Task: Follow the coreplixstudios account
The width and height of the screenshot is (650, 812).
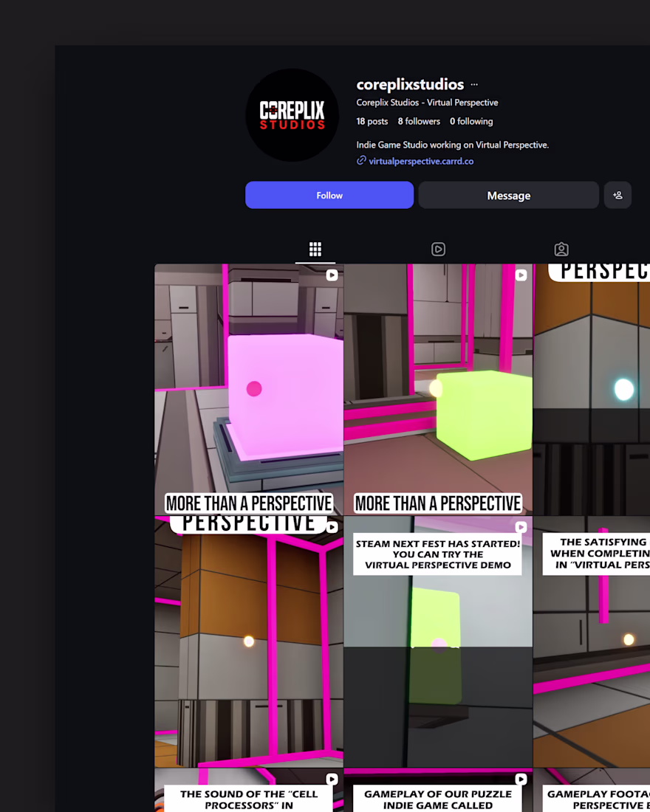Action: (x=329, y=195)
